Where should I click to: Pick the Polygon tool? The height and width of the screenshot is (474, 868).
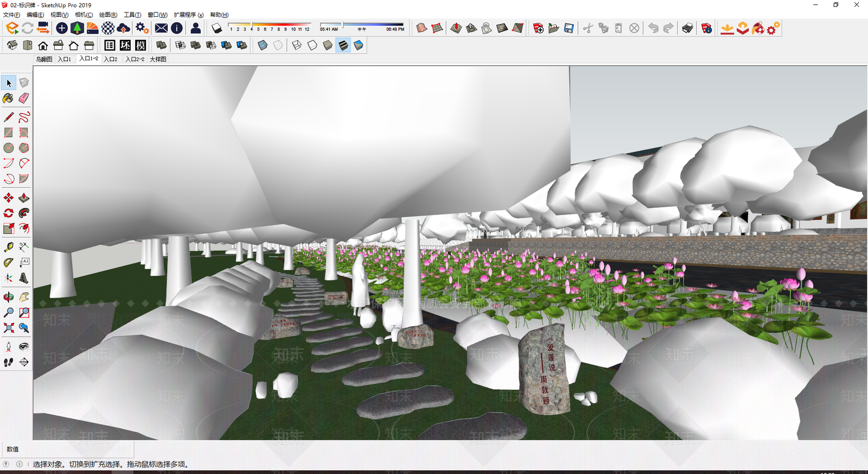(24, 148)
